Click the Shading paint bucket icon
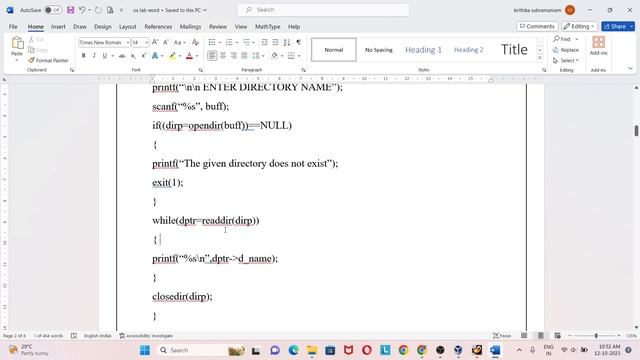 tap(274, 56)
